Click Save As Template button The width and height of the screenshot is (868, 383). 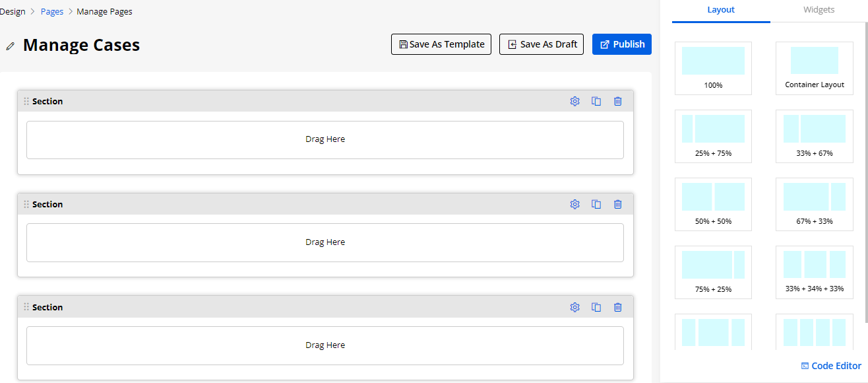441,44
